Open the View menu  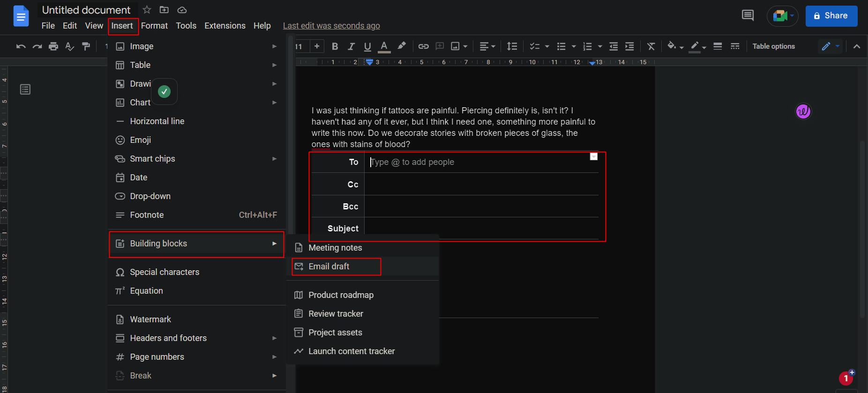coord(94,26)
